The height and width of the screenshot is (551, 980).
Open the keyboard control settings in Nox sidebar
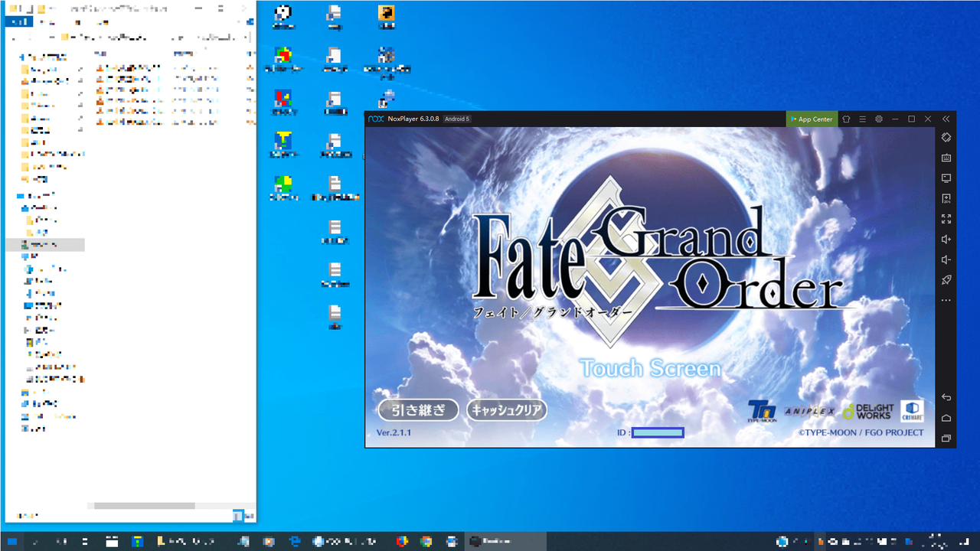click(x=946, y=158)
